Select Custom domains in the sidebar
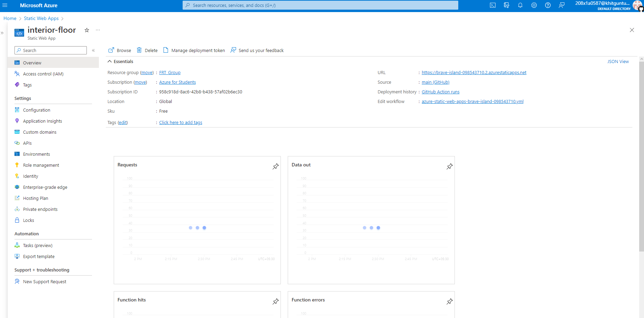Screen dimensions: 644x318 [40, 132]
